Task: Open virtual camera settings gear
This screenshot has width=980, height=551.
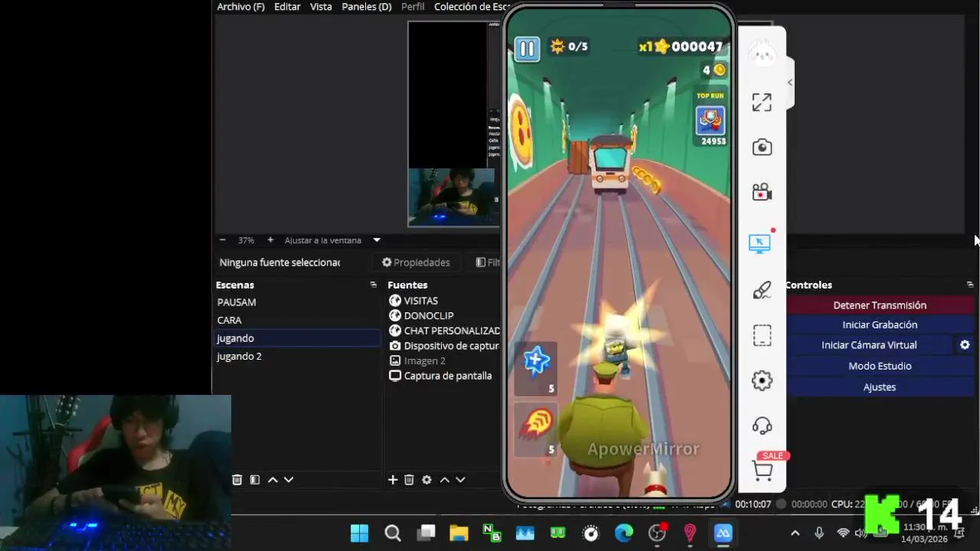Action: (x=965, y=345)
